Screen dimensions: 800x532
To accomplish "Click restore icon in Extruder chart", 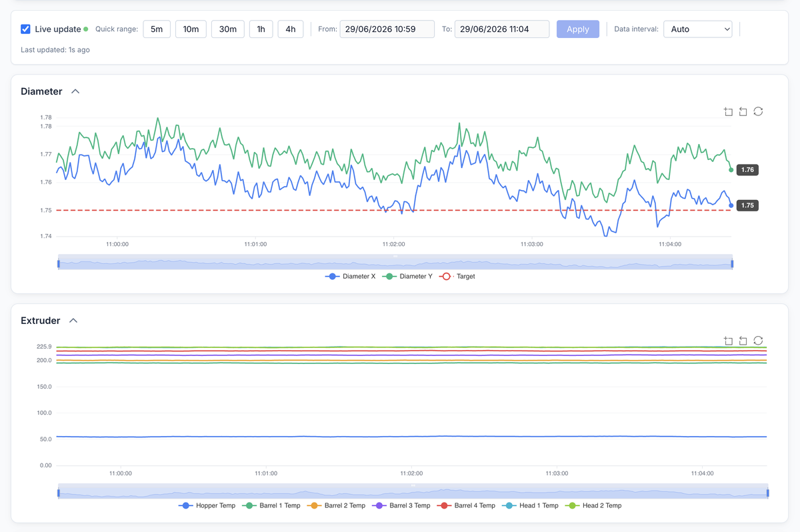I will tap(758, 341).
